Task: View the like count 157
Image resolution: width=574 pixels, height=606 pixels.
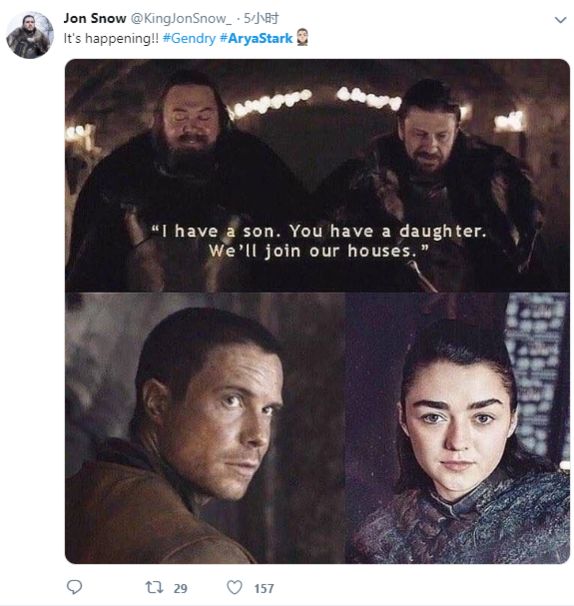Action: point(264,588)
